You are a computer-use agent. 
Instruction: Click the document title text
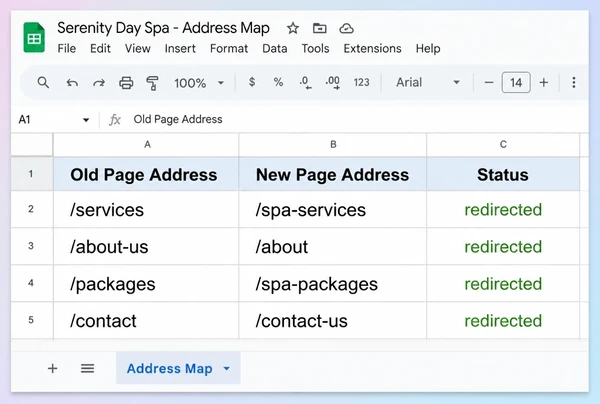coord(163,28)
